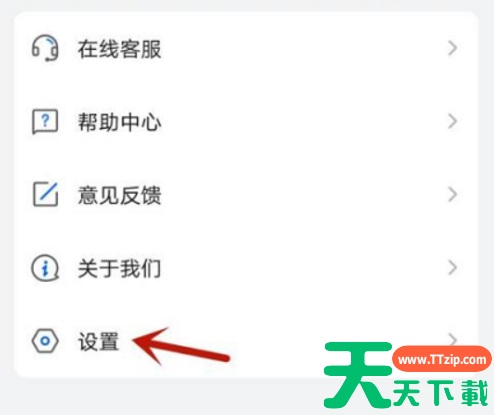
Task: Select 关于我们 text label
Action: tap(119, 268)
